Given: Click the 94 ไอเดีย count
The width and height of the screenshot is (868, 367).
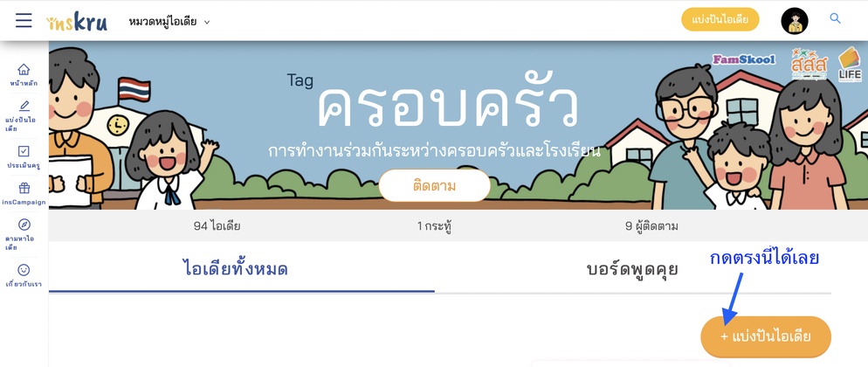Looking at the screenshot, I should tap(217, 225).
